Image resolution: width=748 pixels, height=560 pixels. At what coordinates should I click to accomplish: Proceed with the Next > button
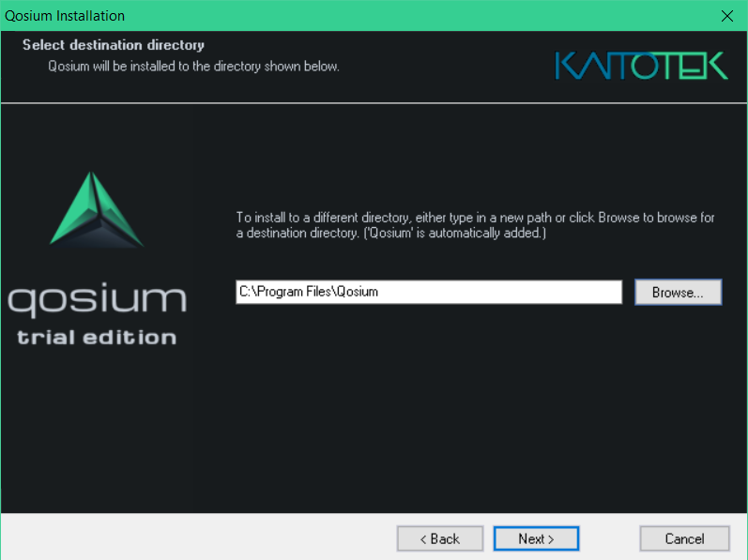(536, 538)
